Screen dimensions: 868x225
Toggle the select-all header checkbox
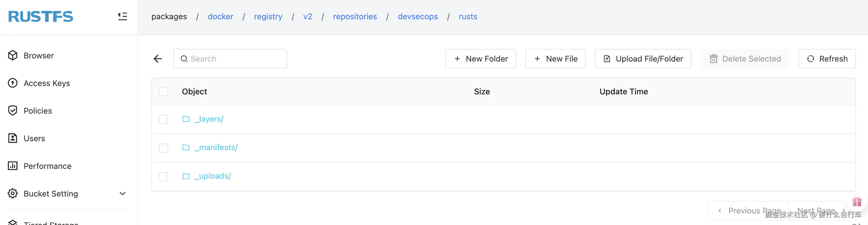(163, 91)
